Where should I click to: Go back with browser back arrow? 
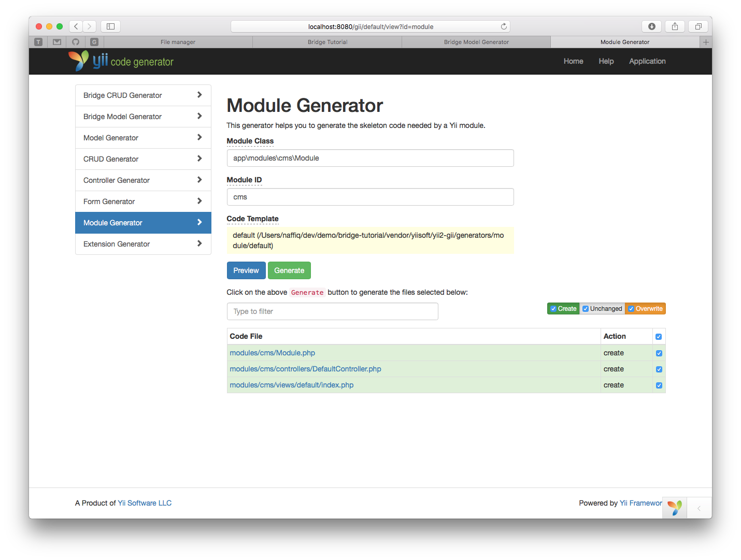tap(76, 26)
